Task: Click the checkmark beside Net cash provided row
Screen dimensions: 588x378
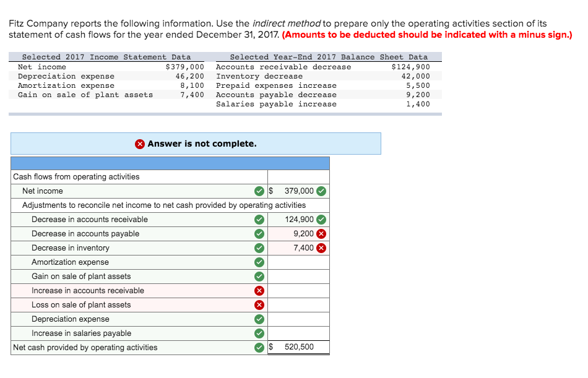Action: click(259, 347)
